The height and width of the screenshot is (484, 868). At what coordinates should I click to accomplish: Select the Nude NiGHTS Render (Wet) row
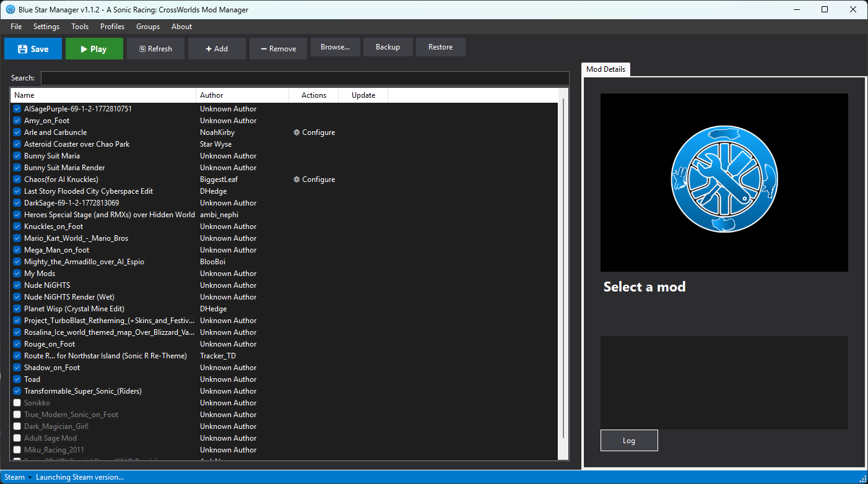point(284,297)
